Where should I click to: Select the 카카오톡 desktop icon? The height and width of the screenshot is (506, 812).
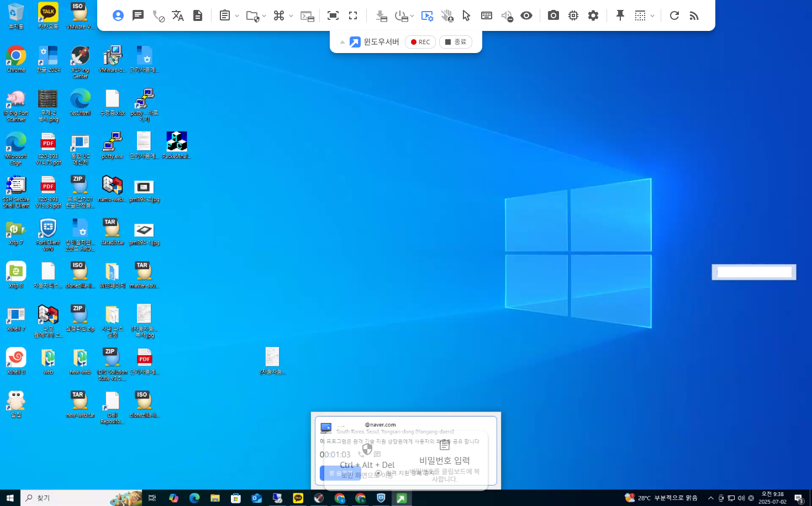tap(48, 15)
